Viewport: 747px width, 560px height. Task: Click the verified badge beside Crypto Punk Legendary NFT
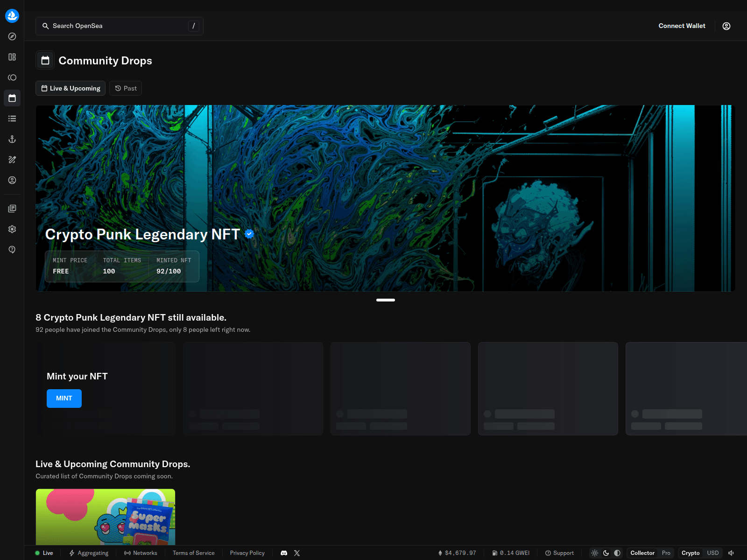click(249, 234)
